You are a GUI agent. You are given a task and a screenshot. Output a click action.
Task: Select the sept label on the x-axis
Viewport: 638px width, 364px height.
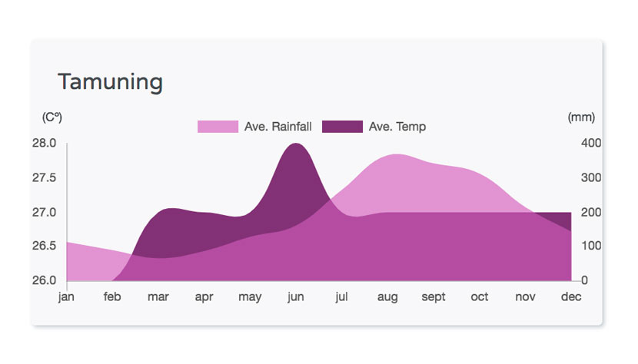coord(434,297)
